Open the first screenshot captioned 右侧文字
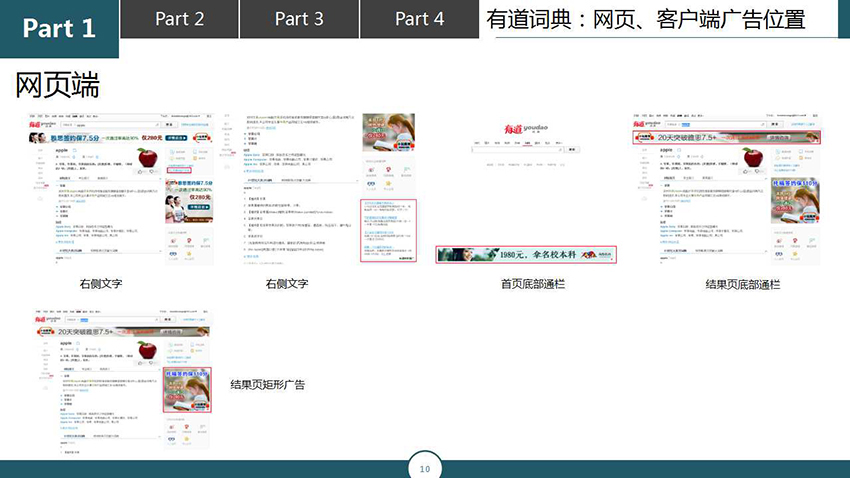 point(121,189)
